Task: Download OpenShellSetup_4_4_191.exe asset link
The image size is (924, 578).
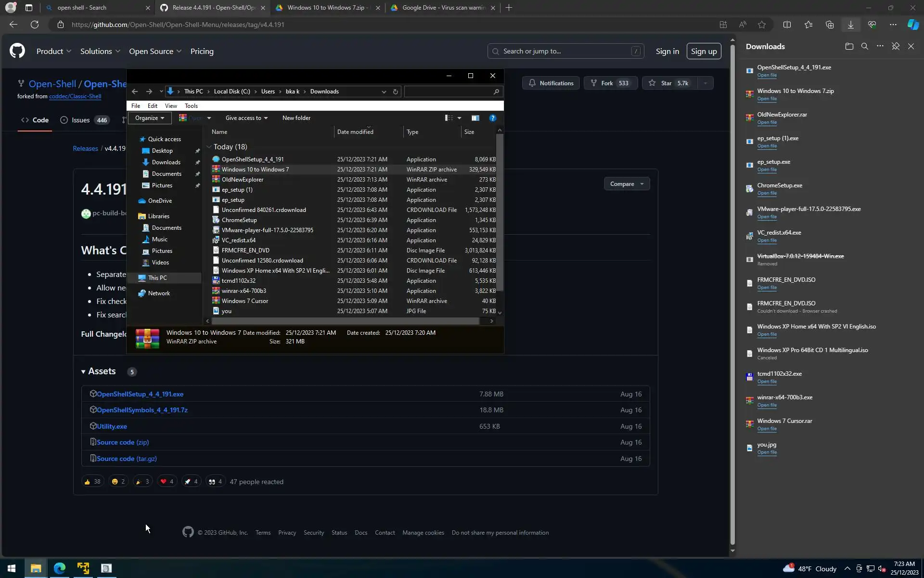Action: tap(140, 394)
